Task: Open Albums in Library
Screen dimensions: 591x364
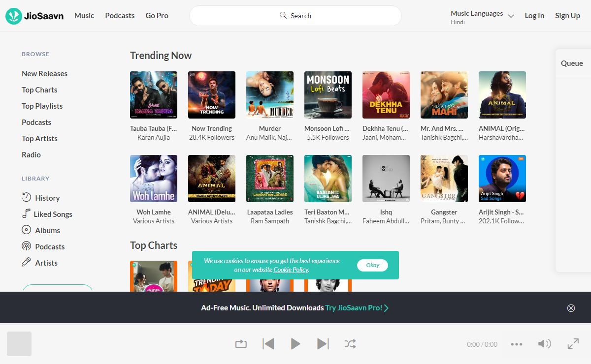Action: point(47,230)
